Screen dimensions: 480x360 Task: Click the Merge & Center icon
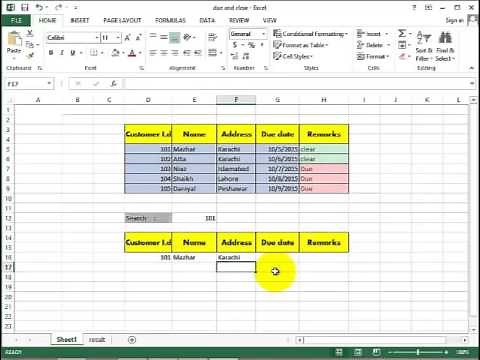coord(212,53)
